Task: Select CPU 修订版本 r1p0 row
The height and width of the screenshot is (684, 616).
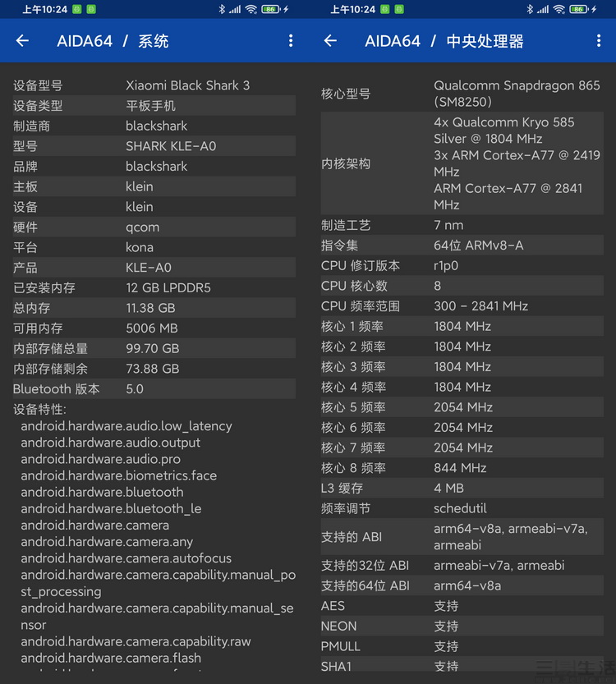Action: 462,266
